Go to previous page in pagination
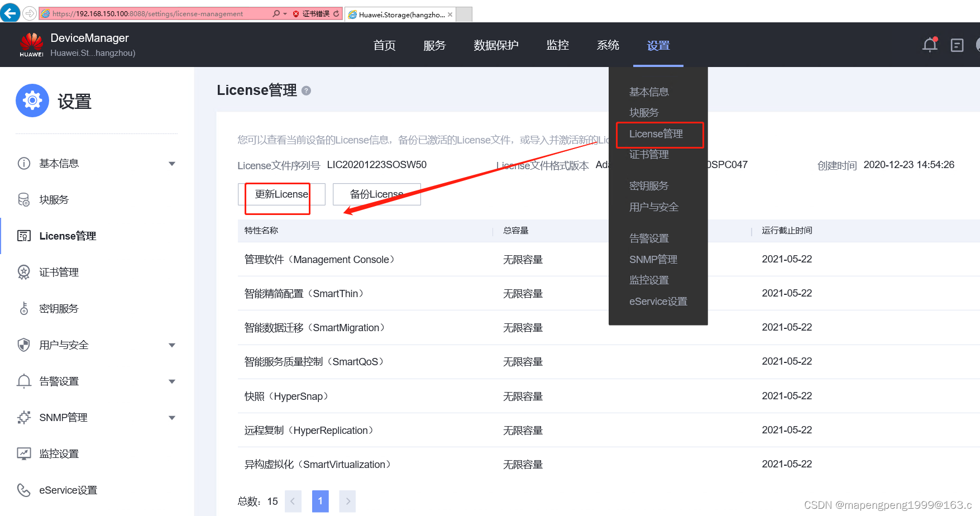980x516 pixels. 293,501
